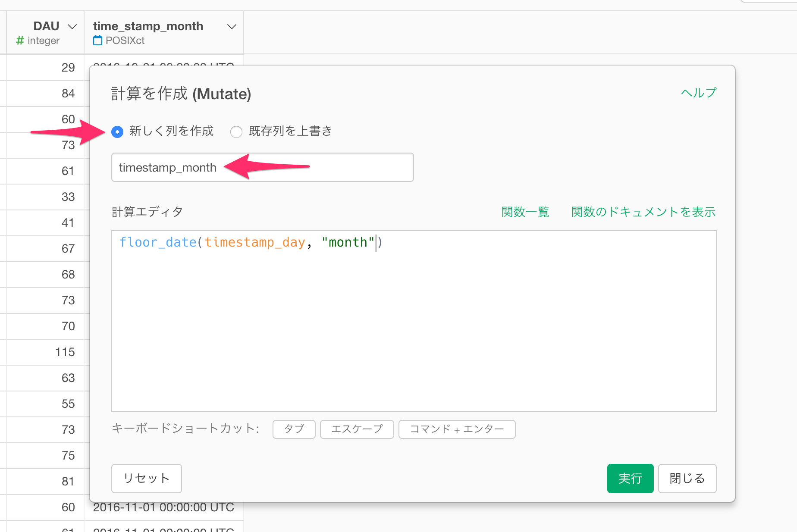Open the 関数一覧 function list link

[525, 212]
